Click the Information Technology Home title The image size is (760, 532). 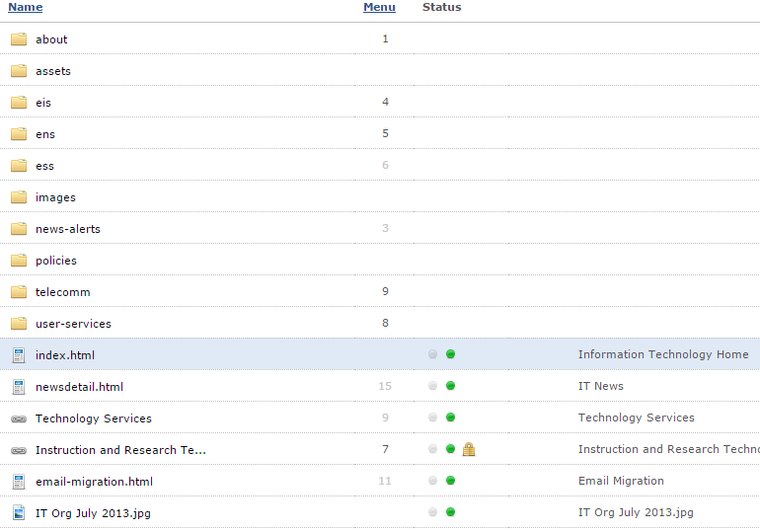click(x=663, y=354)
